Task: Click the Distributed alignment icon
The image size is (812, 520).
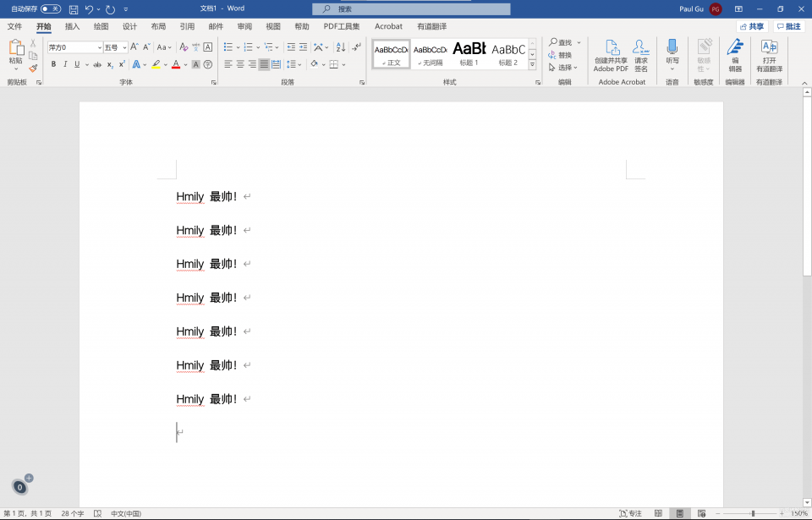Action: 277,64
